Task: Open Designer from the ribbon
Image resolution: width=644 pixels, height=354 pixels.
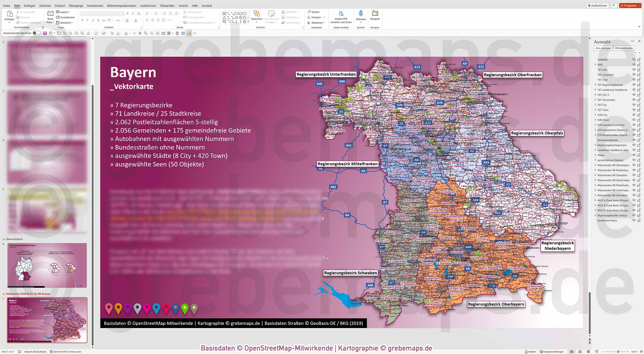Action: pos(375,15)
